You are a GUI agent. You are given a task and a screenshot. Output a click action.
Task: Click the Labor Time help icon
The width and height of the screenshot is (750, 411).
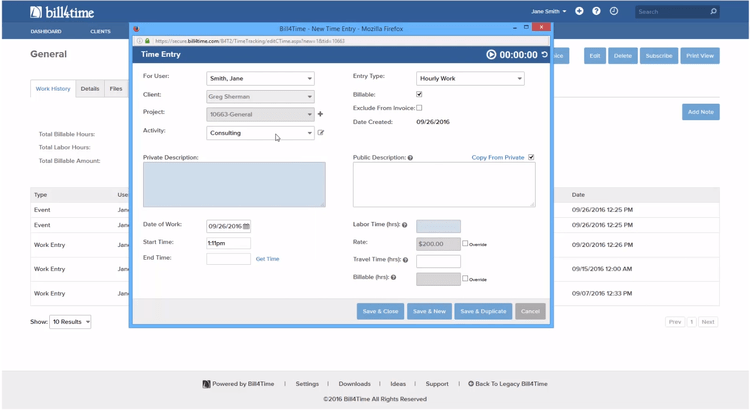pyautogui.click(x=404, y=225)
